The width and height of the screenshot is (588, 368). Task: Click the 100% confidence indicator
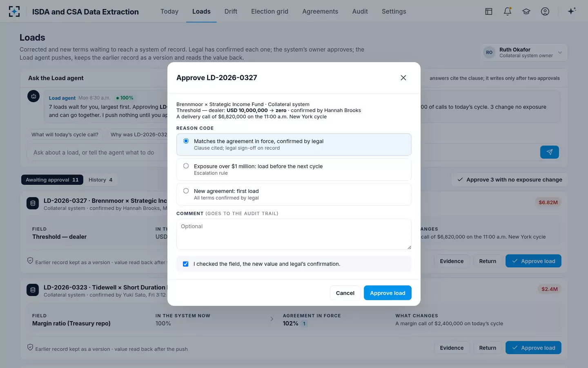tap(125, 98)
